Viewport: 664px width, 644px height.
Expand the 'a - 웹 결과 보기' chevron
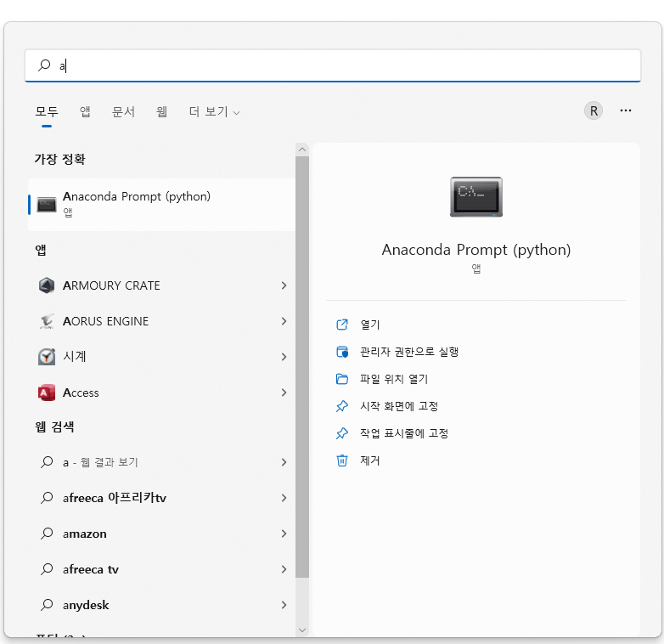click(284, 462)
